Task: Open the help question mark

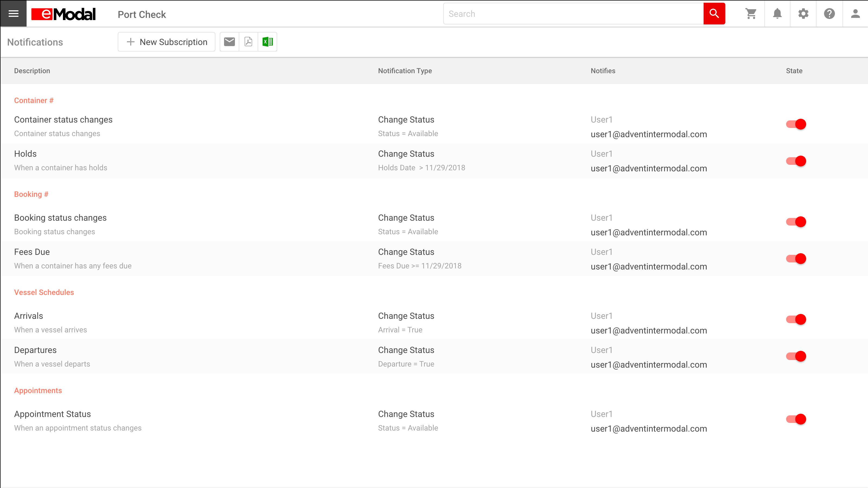Action: tap(829, 14)
